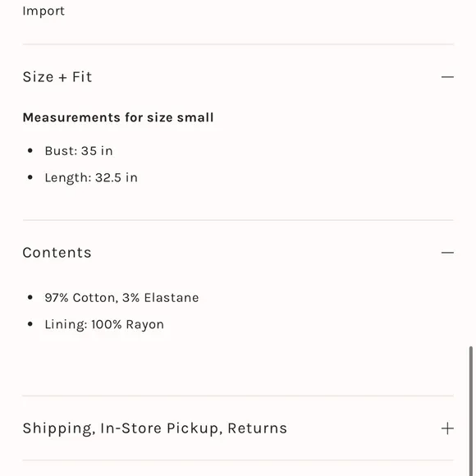
Task: Open Shipping, In-Store Pickup, Returns heading
Action: tap(154, 428)
